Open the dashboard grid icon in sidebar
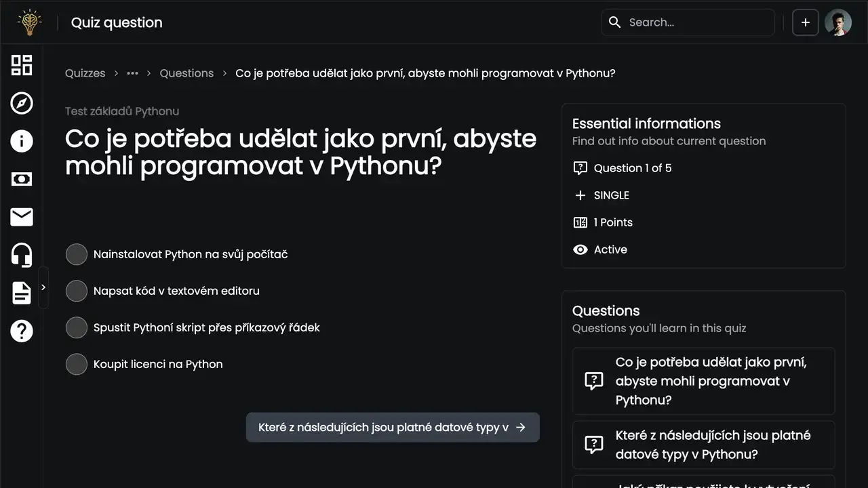Image resolution: width=868 pixels, height=488 pixels. [22, 65]
